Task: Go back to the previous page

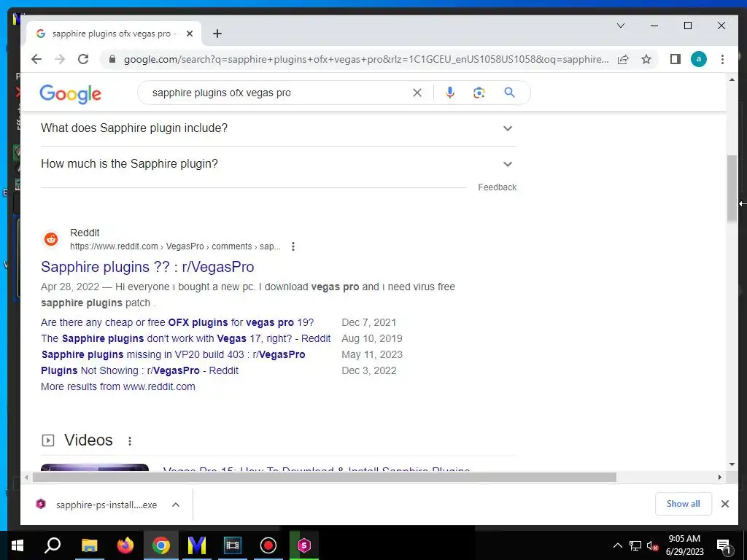Action: pyautogui.click(x=36, y=59)
